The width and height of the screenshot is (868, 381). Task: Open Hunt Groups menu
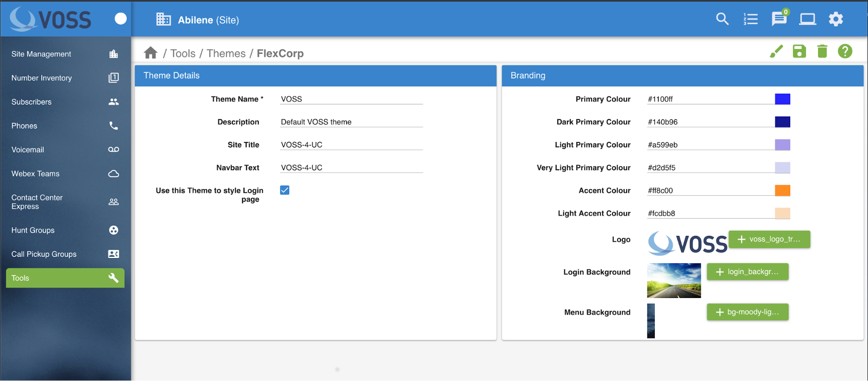coord(65,230)
